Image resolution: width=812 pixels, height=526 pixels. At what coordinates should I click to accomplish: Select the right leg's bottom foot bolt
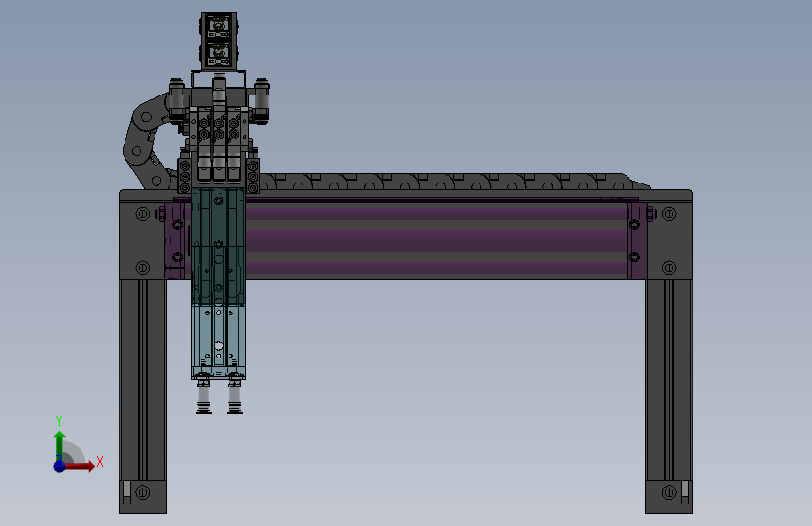click(x=669, y=491)
